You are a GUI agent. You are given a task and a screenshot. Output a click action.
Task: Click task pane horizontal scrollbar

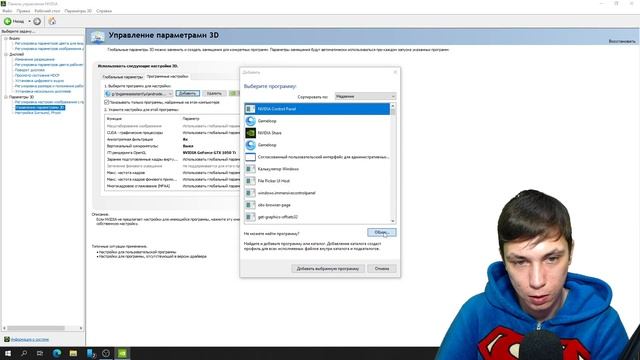point(36,328)
